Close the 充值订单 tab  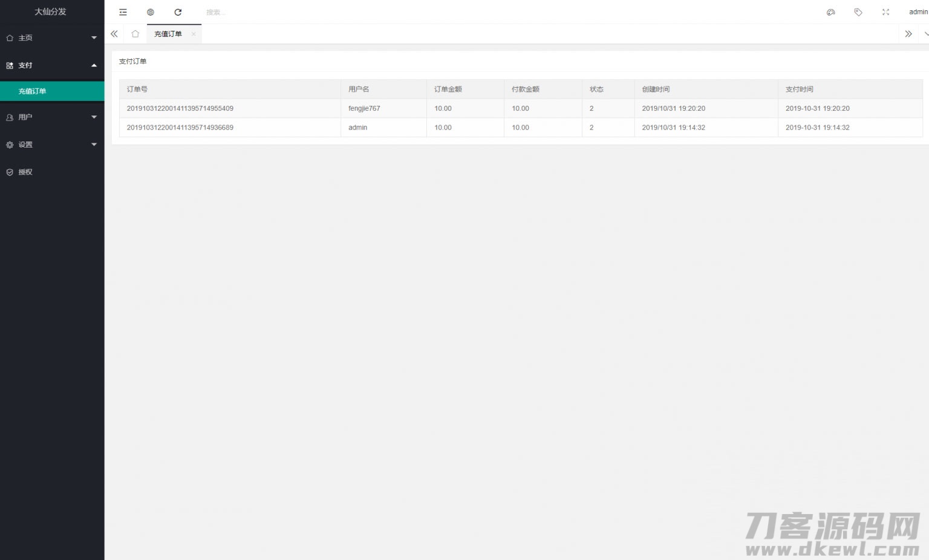point(194,34)
